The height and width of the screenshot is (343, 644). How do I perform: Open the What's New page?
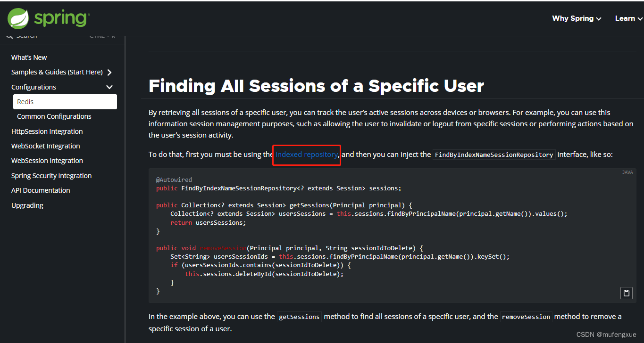pyautogui.click(x=29, y=57)
